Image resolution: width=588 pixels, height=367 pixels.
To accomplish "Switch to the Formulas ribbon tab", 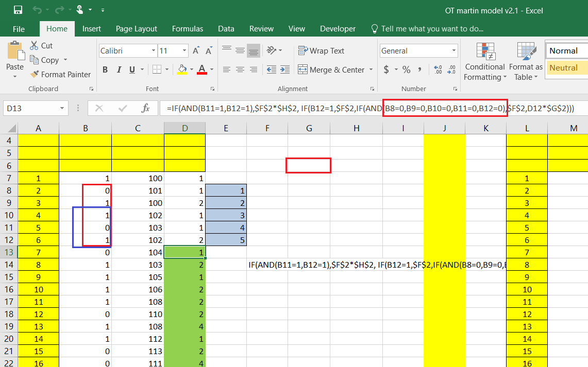I will click(188, 29).
